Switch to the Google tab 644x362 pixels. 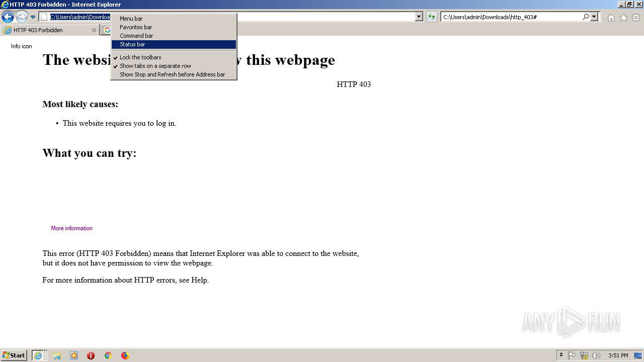click(106, 30)
